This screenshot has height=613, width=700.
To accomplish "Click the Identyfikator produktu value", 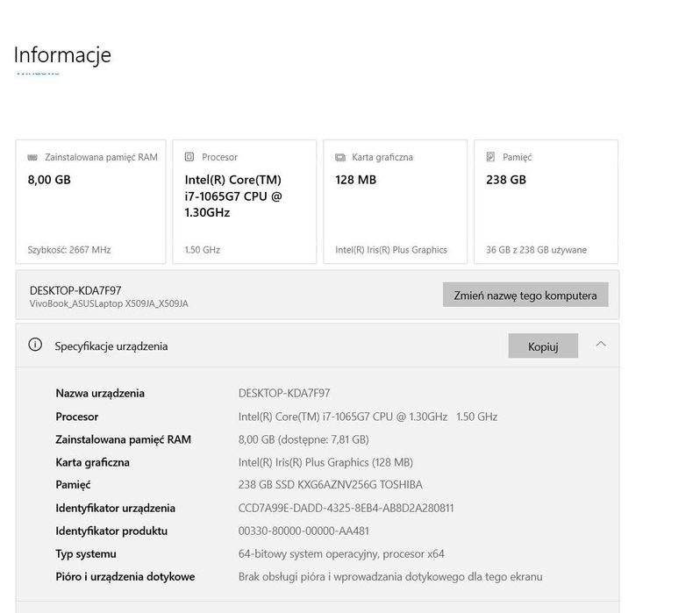I will coord(304,531).
